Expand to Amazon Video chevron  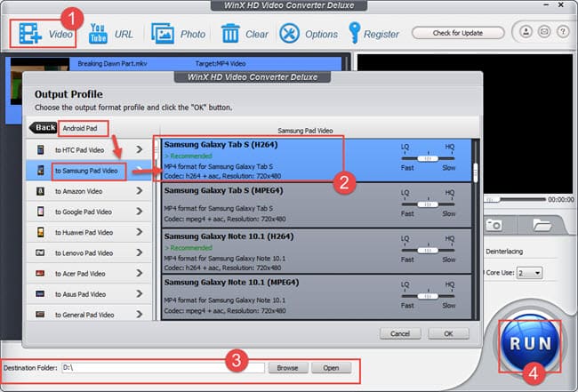[140, 191]
